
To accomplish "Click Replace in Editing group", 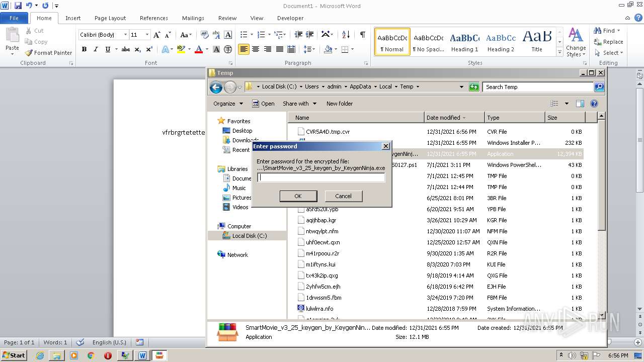I will (x=608, y=42).
